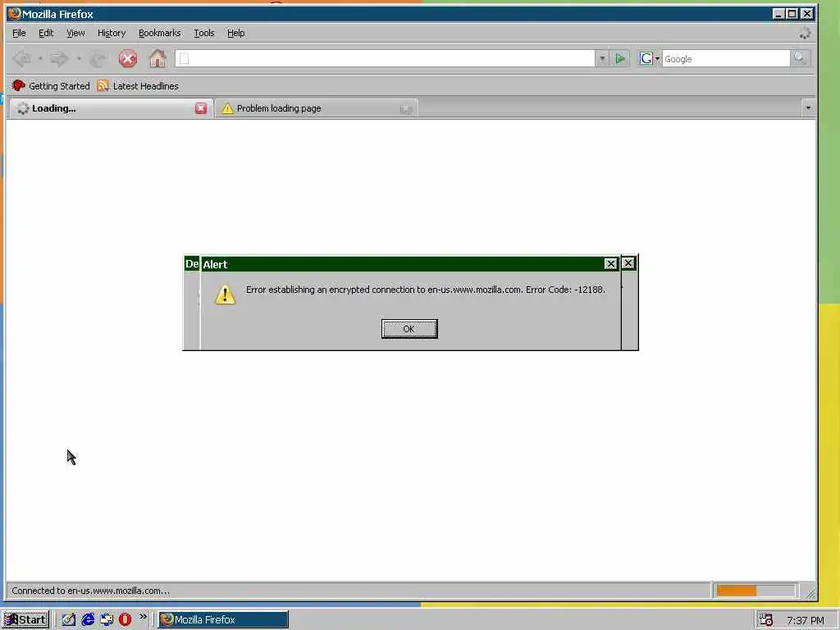Click the Back arrow navigation button

[x=22, y=58]
